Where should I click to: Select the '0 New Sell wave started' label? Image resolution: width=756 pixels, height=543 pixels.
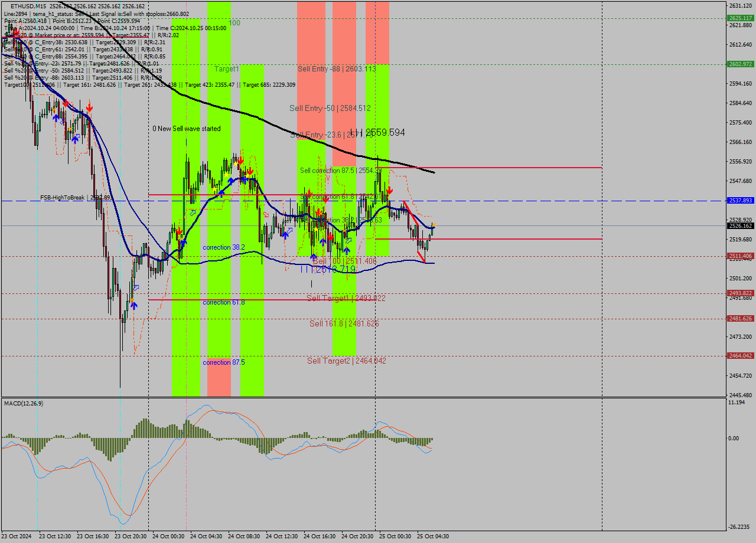(x=187, y=129)
